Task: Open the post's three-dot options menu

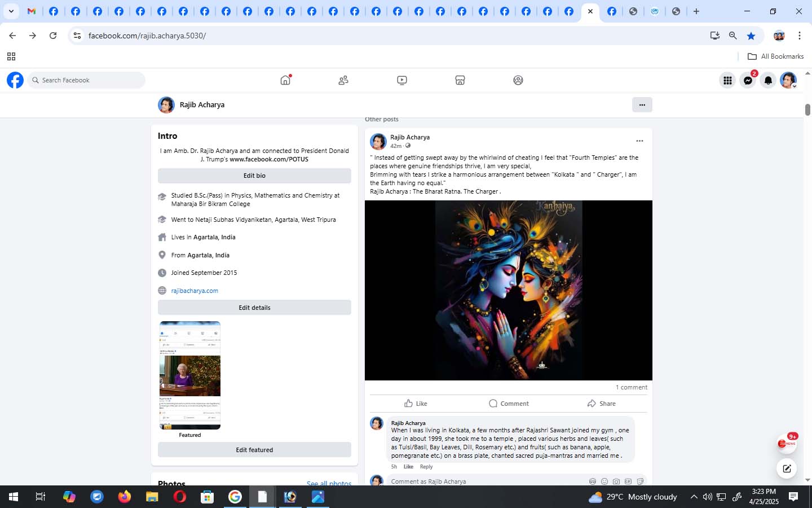Action: click(639, 141)
